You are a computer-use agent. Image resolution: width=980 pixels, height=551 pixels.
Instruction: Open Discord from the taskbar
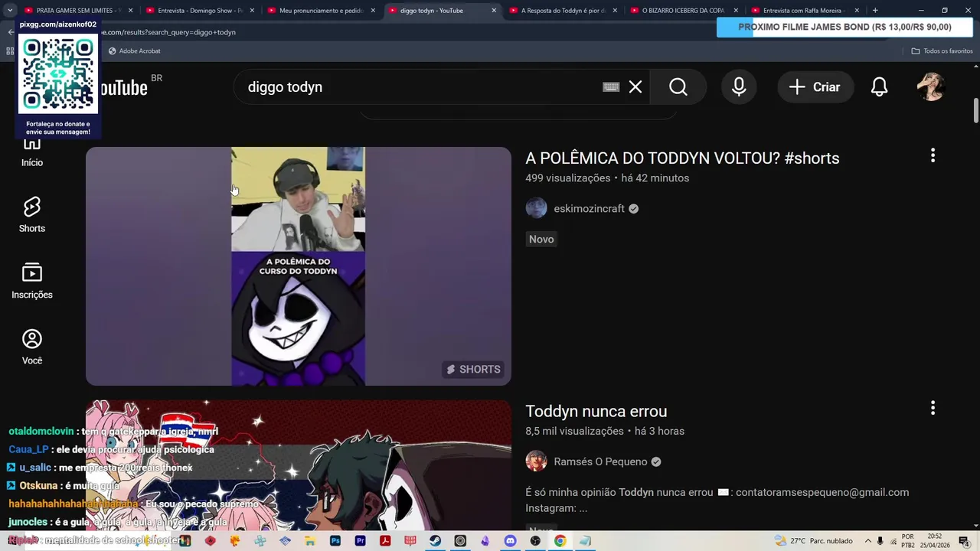click(511, 540)
